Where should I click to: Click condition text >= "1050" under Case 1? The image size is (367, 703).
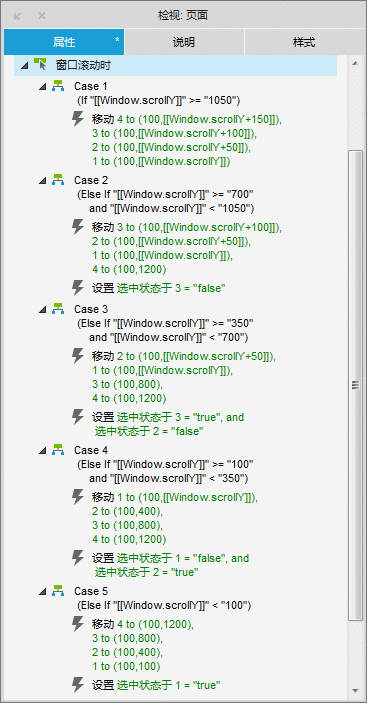159,101
